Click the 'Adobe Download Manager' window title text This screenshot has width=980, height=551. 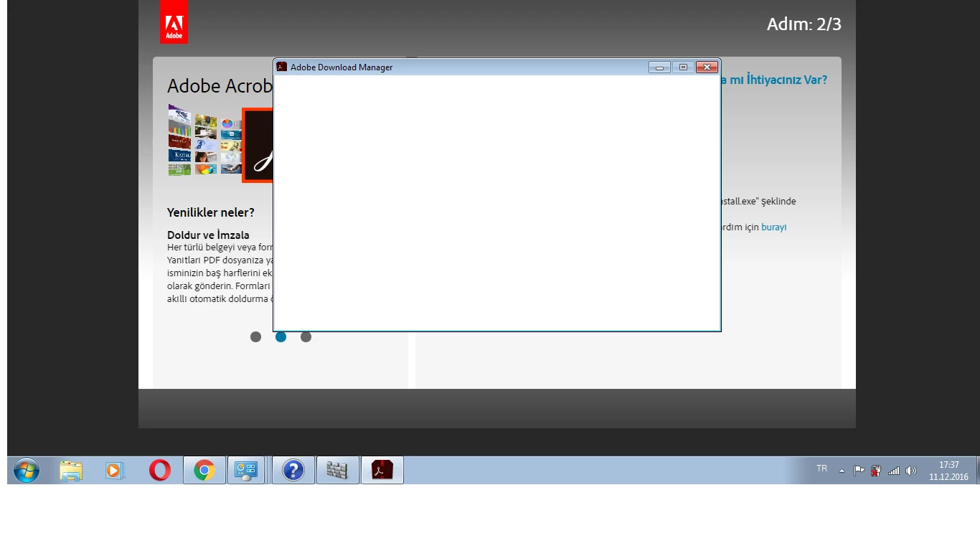point(341,67)
